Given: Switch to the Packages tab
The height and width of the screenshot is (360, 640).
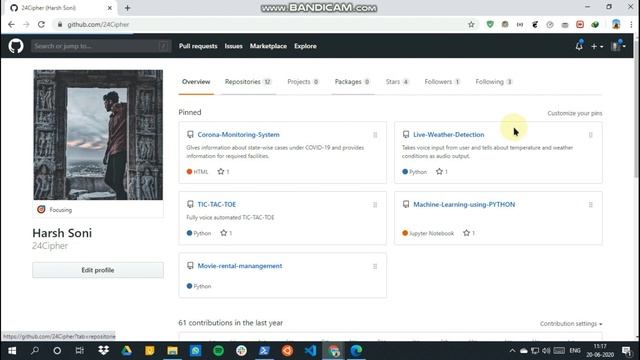Looking at the screenshot, I should (x=352, y=82).
